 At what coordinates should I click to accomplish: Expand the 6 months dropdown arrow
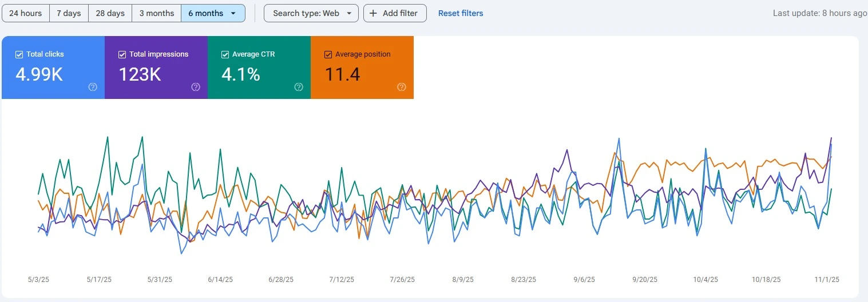[233, 13]
